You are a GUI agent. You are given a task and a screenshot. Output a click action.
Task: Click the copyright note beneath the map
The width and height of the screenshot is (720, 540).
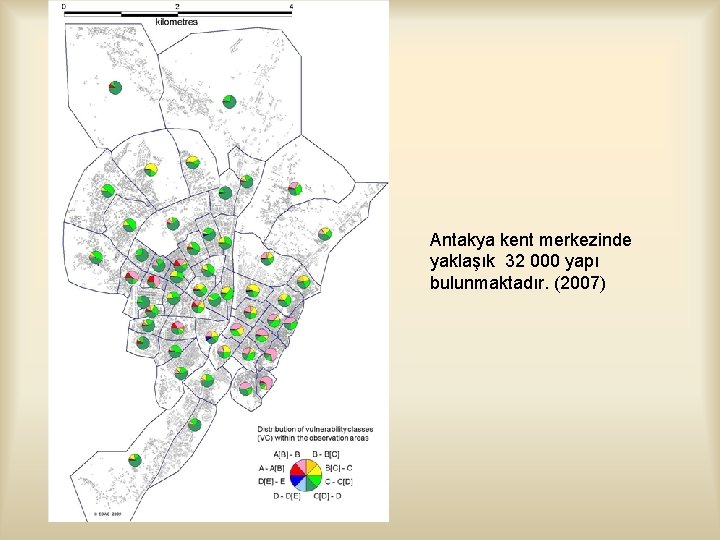(107, 514)
